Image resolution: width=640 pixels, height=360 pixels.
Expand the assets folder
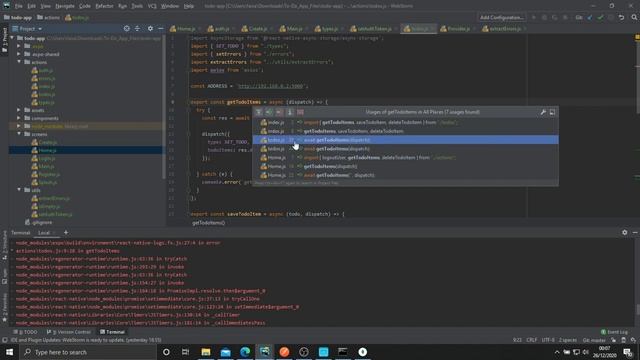click(19, 110)
